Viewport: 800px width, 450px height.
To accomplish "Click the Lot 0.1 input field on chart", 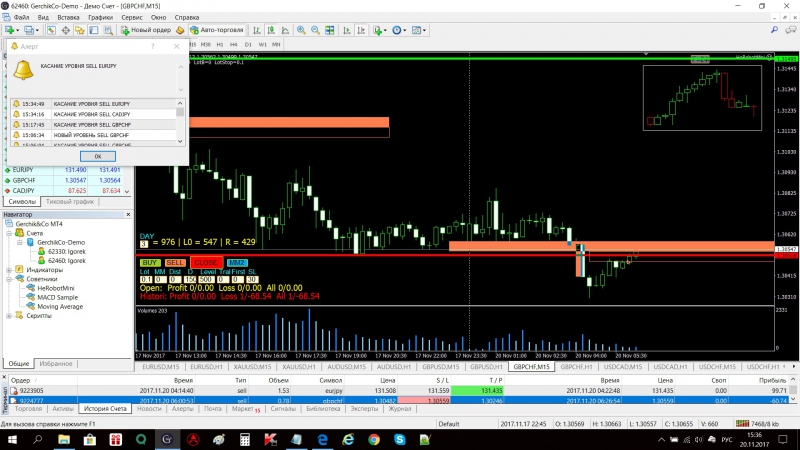I will (x=146, y=280).
